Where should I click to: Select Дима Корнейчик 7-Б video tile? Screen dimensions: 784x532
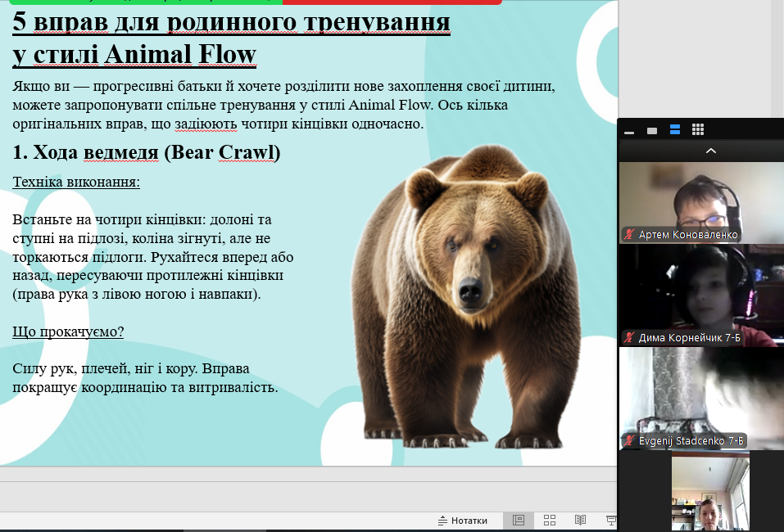[701, 295]
